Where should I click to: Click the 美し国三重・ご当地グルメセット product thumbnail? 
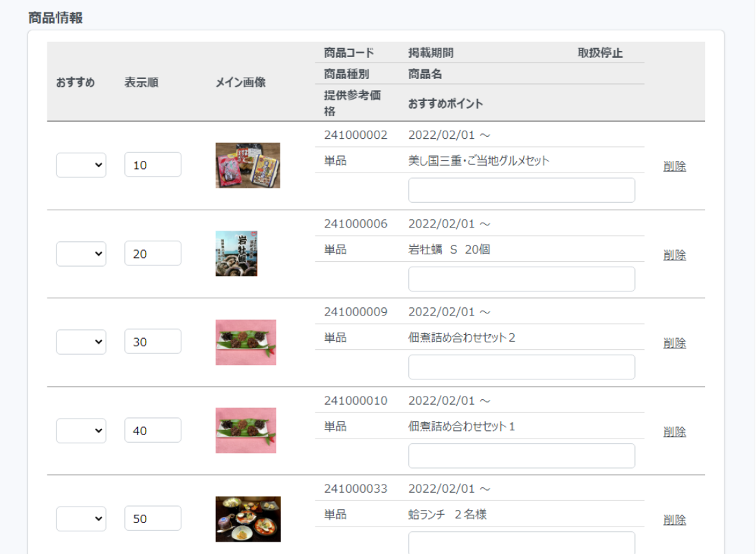[x=247, y=165]
